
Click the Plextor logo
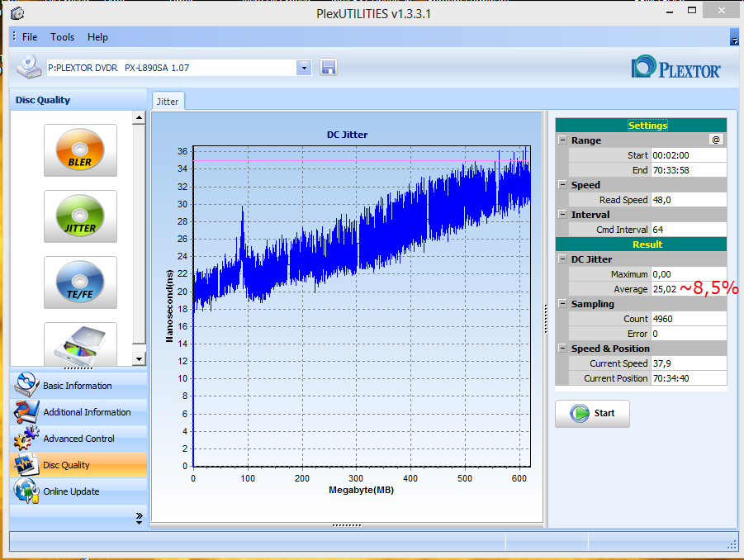(675, 67)
